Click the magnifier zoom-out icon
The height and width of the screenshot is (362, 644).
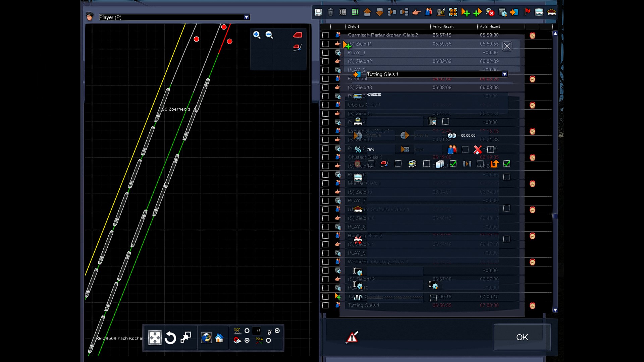pos(269,35)
